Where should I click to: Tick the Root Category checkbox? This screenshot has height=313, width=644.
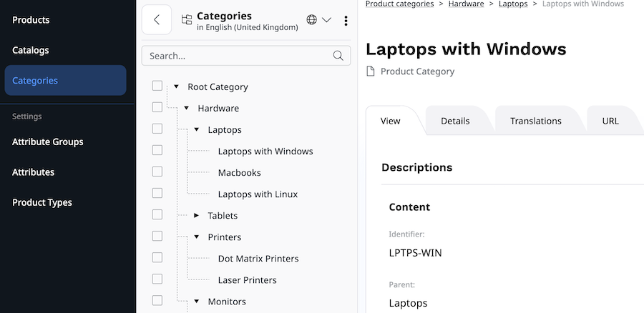point(157,86)
